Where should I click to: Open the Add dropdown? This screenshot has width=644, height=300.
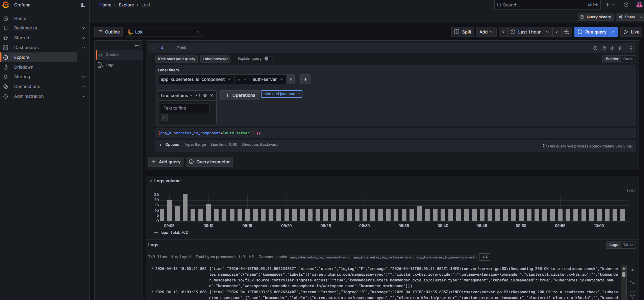pyautogui.click(x=486, y=32)
